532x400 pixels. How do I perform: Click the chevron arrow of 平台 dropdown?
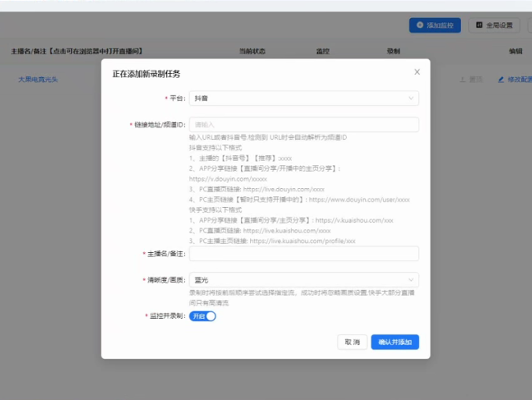(x=411, y=98)
